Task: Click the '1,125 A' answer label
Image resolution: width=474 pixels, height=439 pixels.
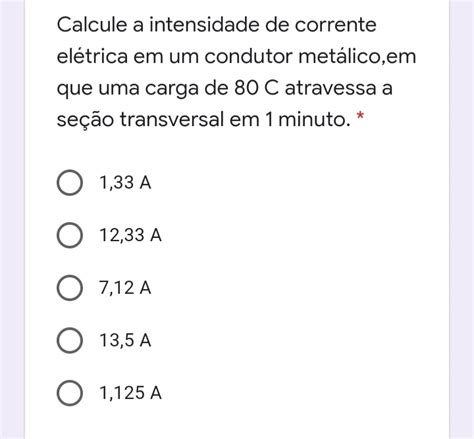Action: 131,393
